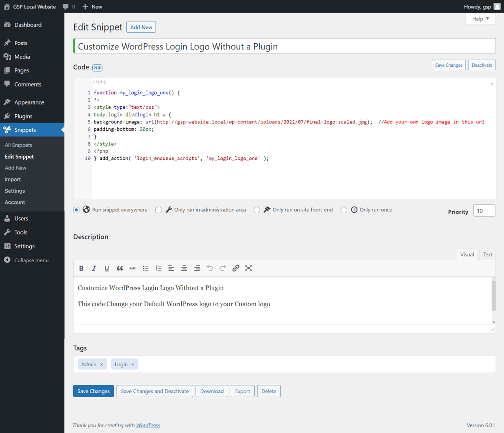
Task: Apply bulleted list formatting
Action: pyautogui.click(x=146, y=268)
